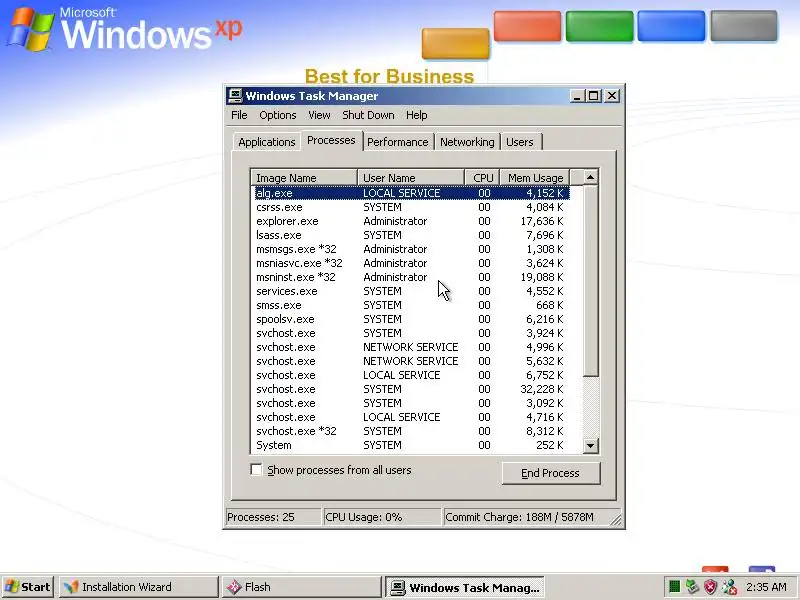
Task: Sort by Image Name column header
Action: click(304, 178)
